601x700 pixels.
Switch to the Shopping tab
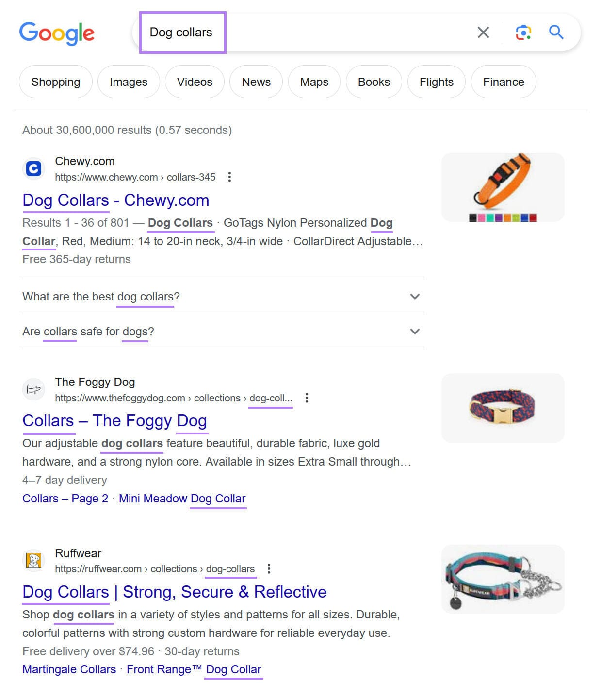pyautogui.click(x=56, y=82)
